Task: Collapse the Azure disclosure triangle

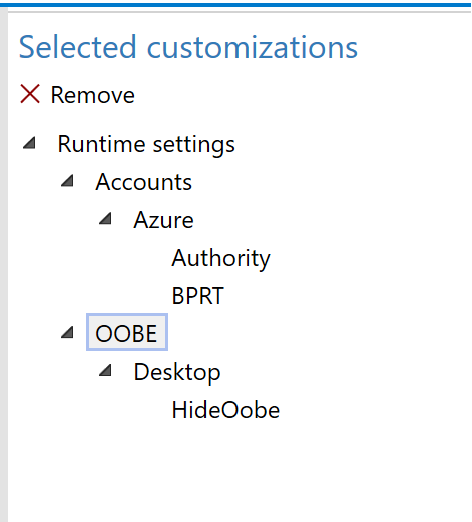Action: pos(105,219)
